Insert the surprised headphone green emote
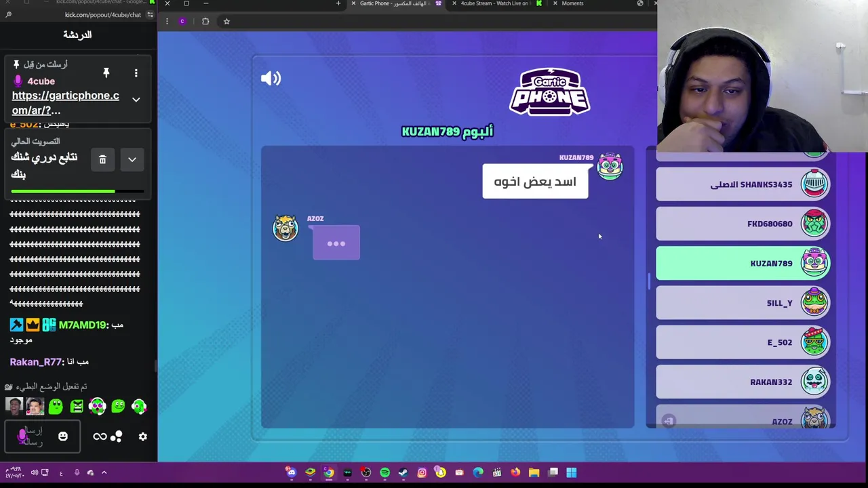The height and width of the screenshot is (488, 868). 98,406
